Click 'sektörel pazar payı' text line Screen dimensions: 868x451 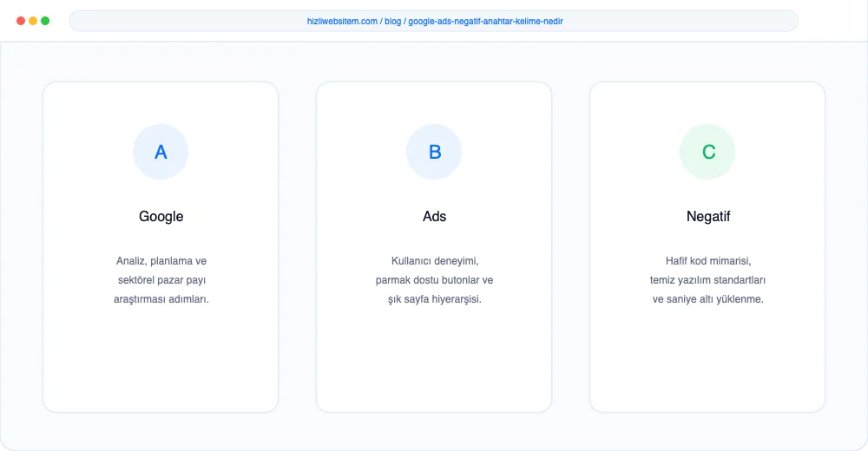coord(161,280)
